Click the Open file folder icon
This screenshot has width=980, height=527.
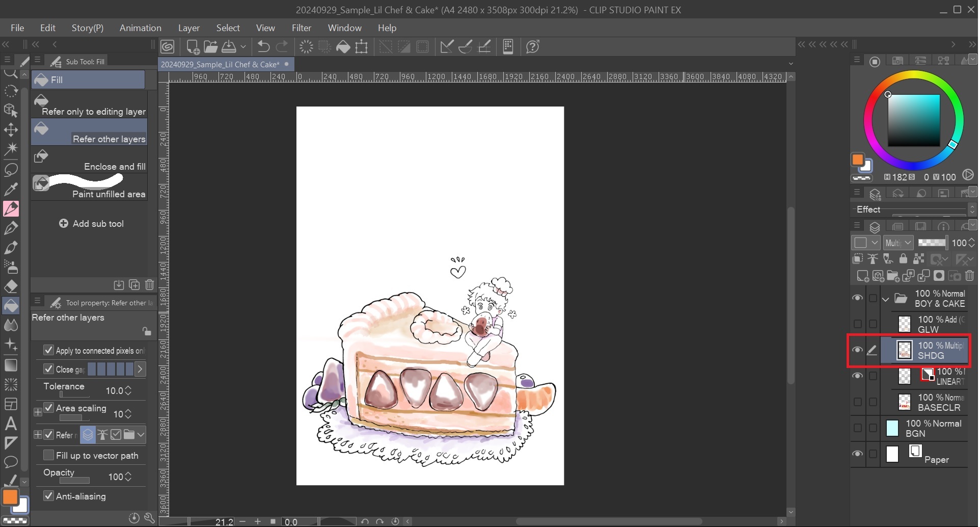(211, 47)
